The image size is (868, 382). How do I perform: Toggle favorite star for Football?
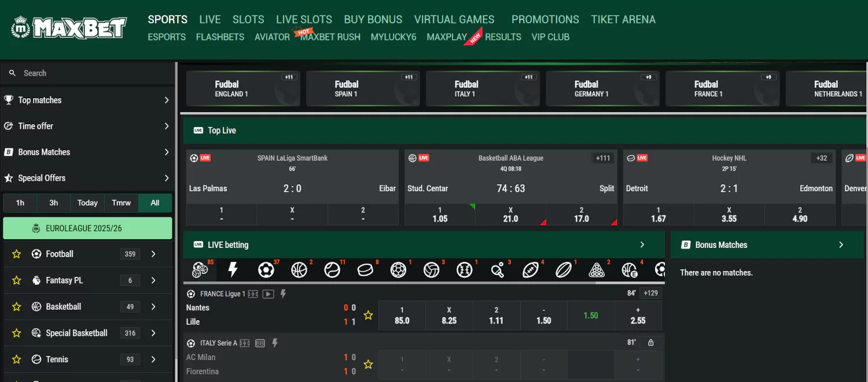17,254
